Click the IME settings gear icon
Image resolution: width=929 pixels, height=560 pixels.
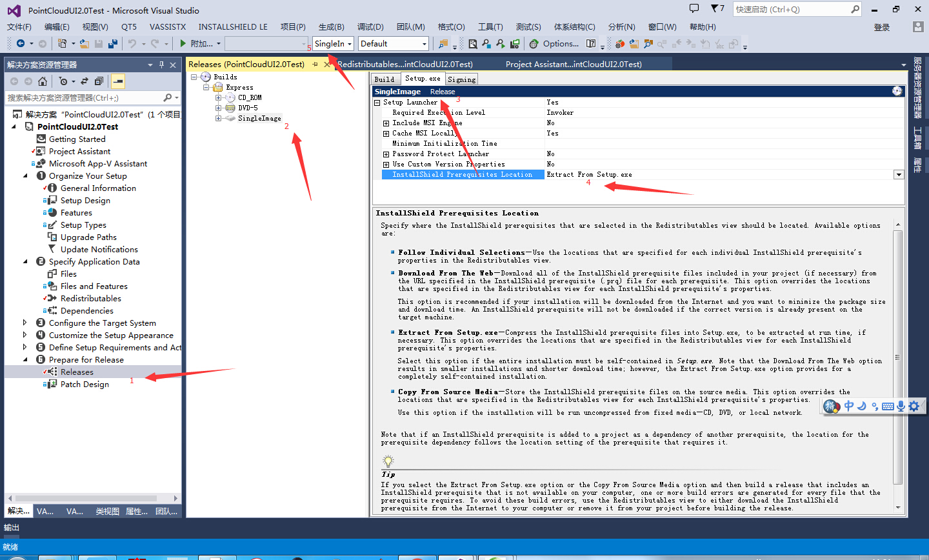tap(914, 406)
